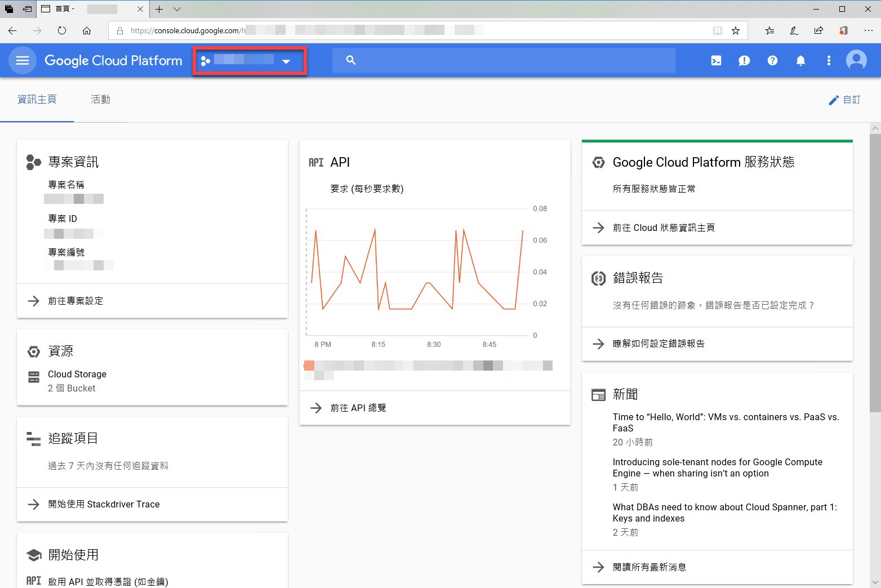
Task: Click the page vertical scrollbar
Action: point(875,273)
